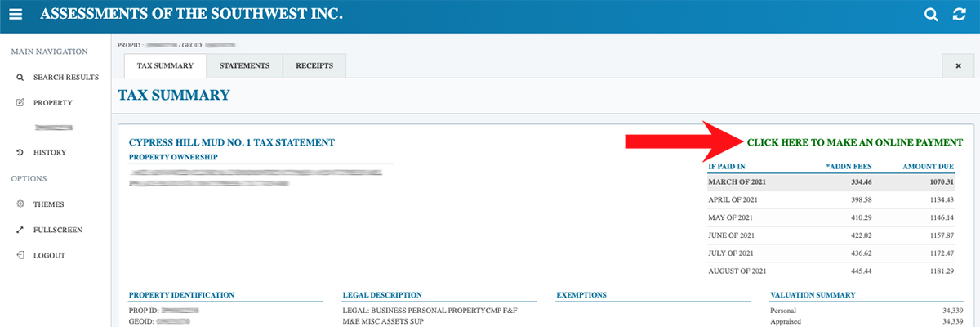This screenshot has height=327, width=980.
Task: Open the Receipts tab
Action: 314,65
